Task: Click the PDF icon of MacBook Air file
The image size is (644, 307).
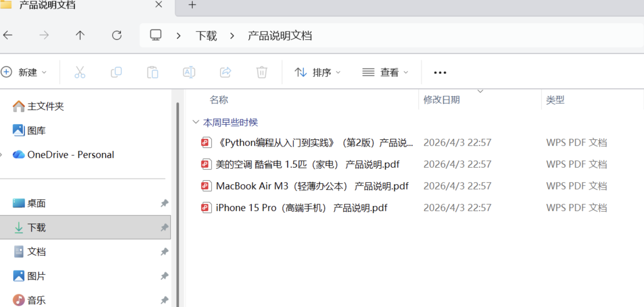Action: click(x=206, y=186)
